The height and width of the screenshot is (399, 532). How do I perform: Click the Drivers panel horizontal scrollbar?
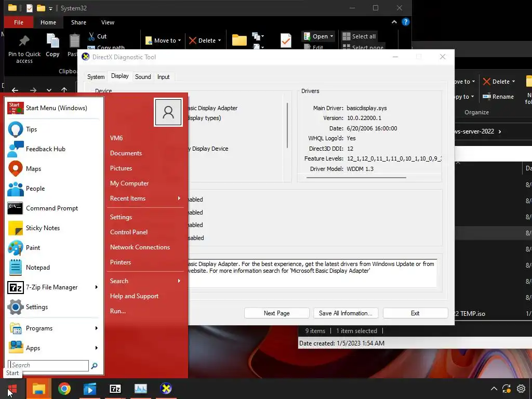pos(356,178)
